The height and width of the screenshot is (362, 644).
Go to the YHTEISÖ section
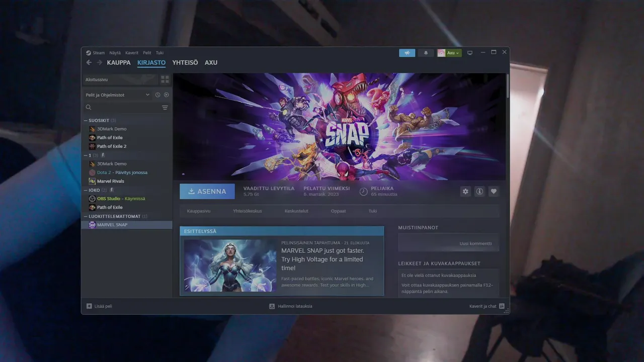point(185,63)
